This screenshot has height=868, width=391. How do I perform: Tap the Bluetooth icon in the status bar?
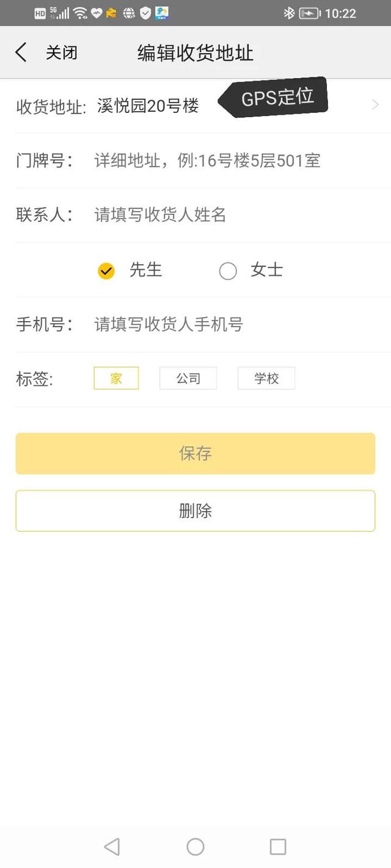(x=290, y=13)
